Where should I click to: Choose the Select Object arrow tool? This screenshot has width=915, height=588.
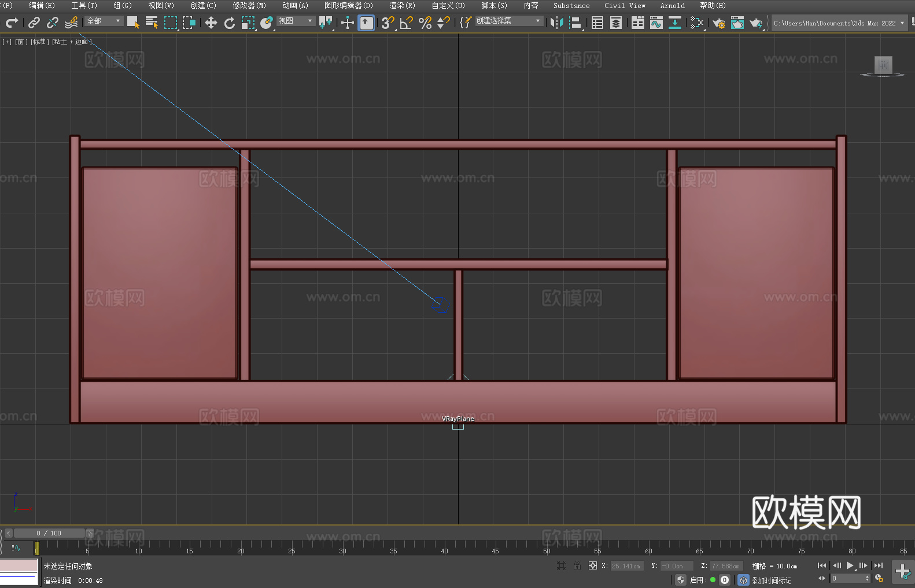133,23
